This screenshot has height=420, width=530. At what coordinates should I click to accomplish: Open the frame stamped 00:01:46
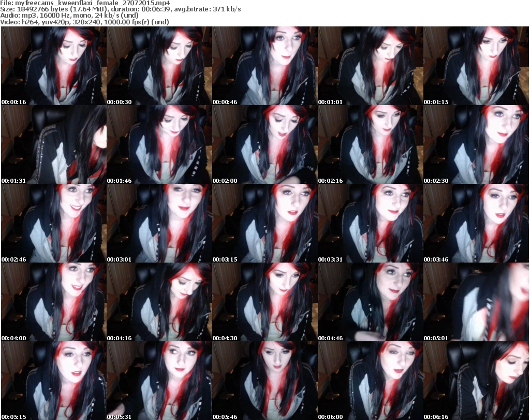(159, 144)
